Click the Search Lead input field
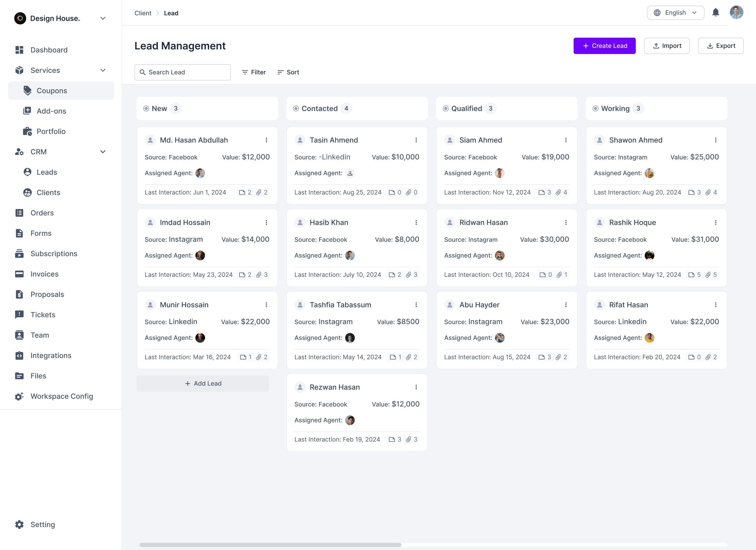This screenshot has height=550, width=756. click(182, 72)
